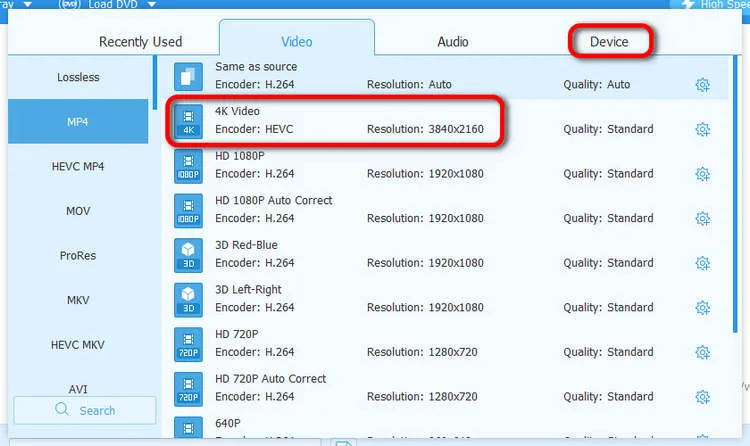This screenshot has width=750, height=446.
Task: Select HEVC MP4 format in sidebar
Action: coord(77,166)
